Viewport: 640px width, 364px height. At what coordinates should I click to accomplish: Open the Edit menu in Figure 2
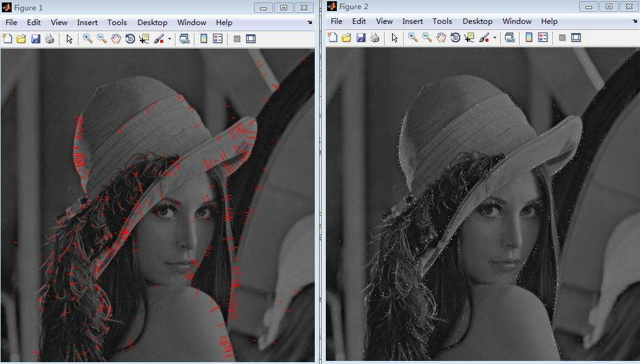[x=359, y=21]
